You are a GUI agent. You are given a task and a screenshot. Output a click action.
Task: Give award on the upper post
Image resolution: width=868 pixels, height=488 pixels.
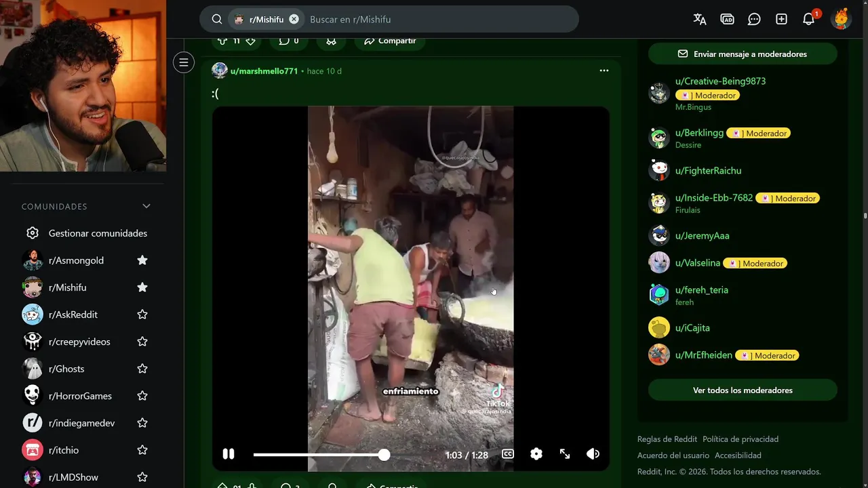point(331,41)
